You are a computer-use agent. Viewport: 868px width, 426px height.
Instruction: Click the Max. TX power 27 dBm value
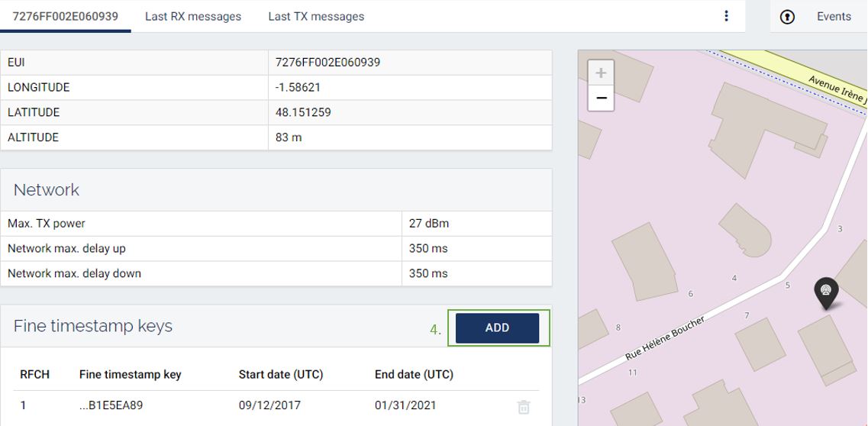pos(429,224)
